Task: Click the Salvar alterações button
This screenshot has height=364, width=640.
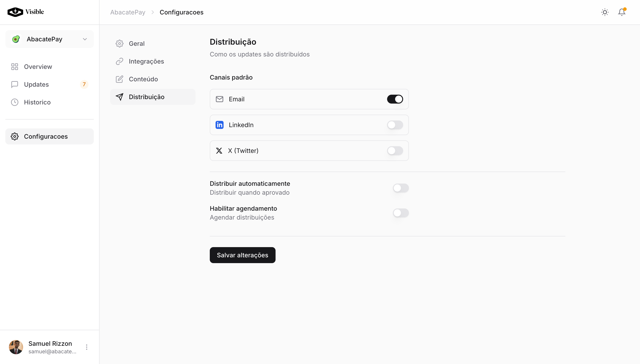Action: click(242, 255)
